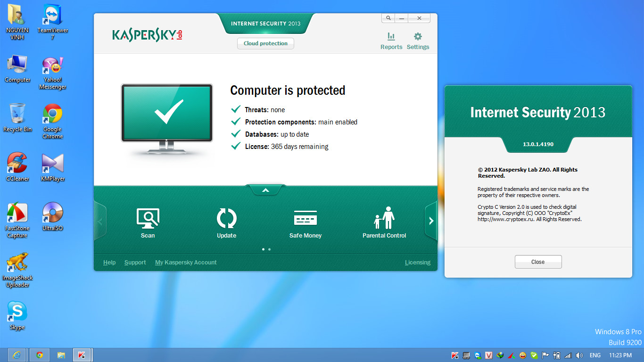Click Databases: up to date status

pyautogui.click(x=270, y=134)
